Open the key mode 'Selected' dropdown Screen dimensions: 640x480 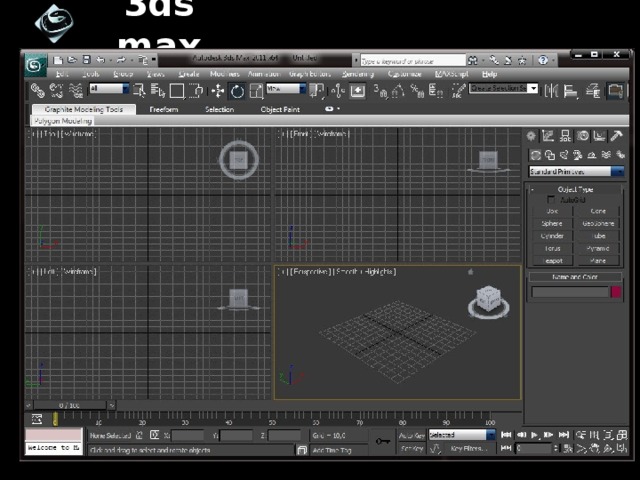pos(462,435)
